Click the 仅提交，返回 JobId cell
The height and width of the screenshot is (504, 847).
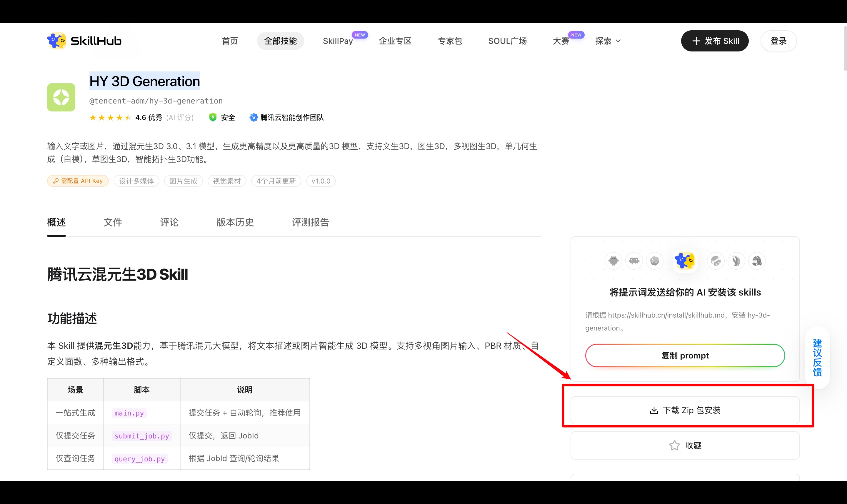click(x=244, y=436)
